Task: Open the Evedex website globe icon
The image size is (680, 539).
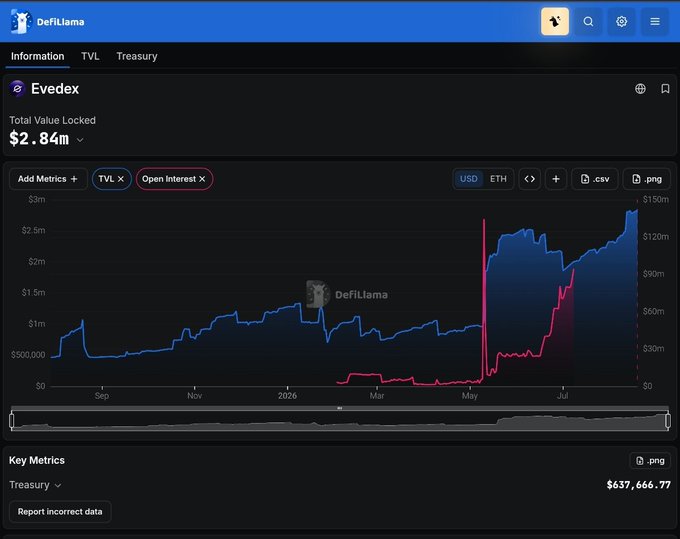Action: point(640,89)
